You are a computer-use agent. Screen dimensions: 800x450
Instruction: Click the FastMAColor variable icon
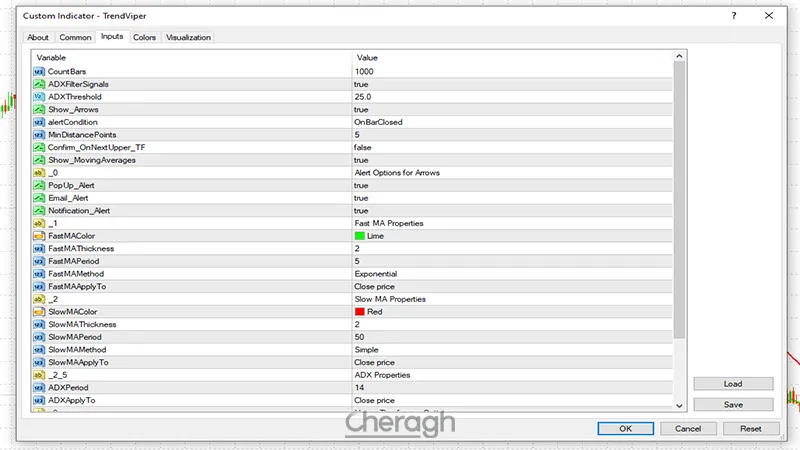(39, 236)
